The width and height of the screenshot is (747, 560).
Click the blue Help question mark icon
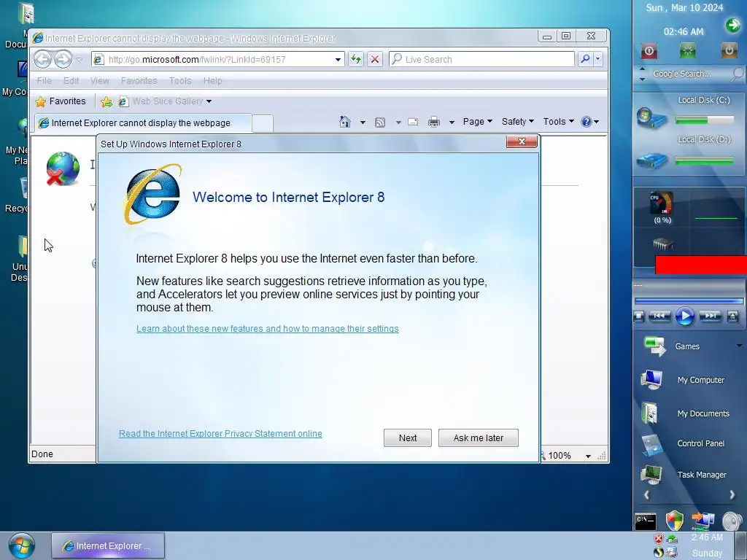(x=586, y=122)
